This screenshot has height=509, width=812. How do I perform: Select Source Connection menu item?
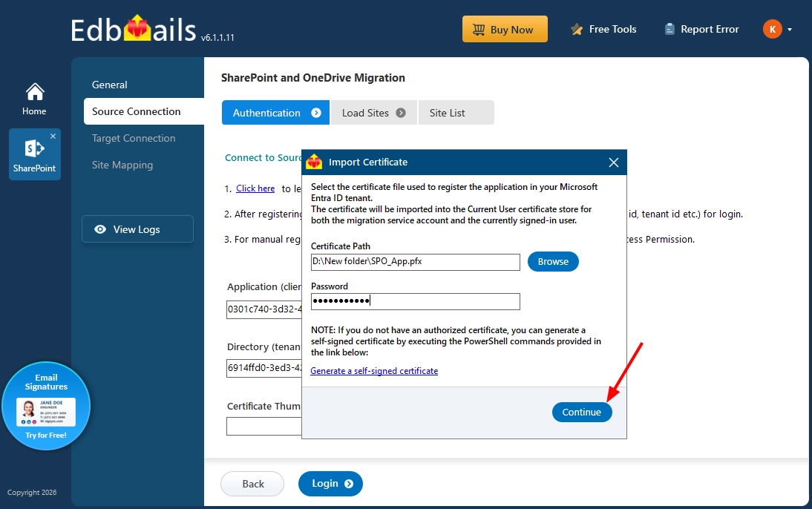(x=144, y=111)
